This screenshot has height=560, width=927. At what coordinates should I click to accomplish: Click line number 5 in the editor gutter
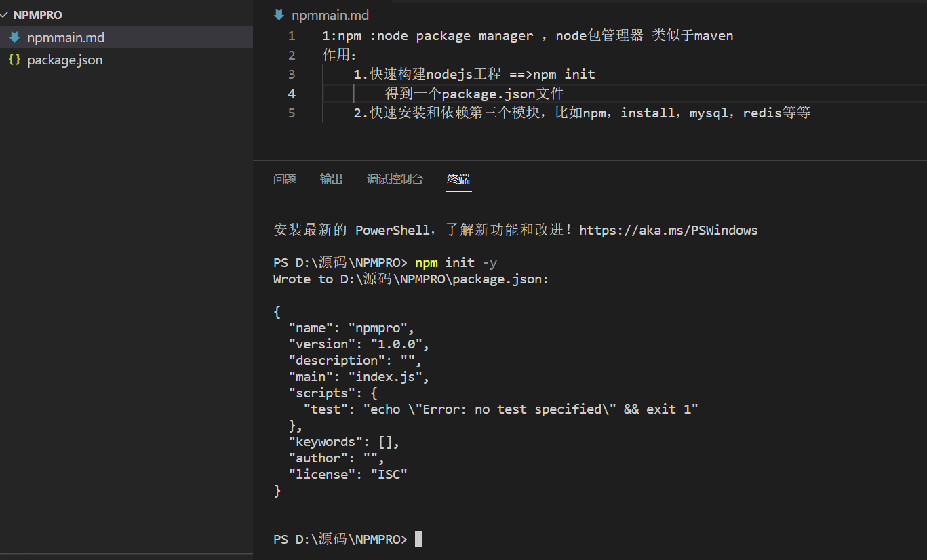click(292, 113)
